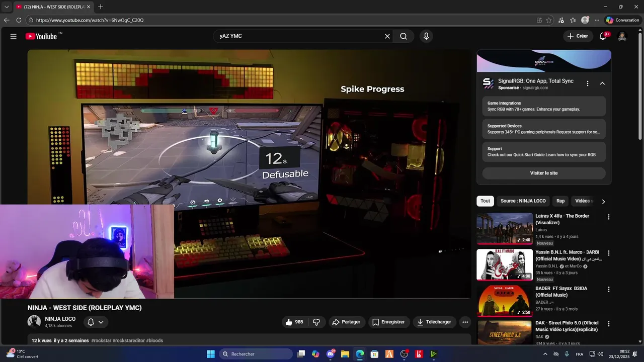Viewport: 644px width, 362px height.
Task: Open the weather widget 13°C
Action: click(23, 354)
